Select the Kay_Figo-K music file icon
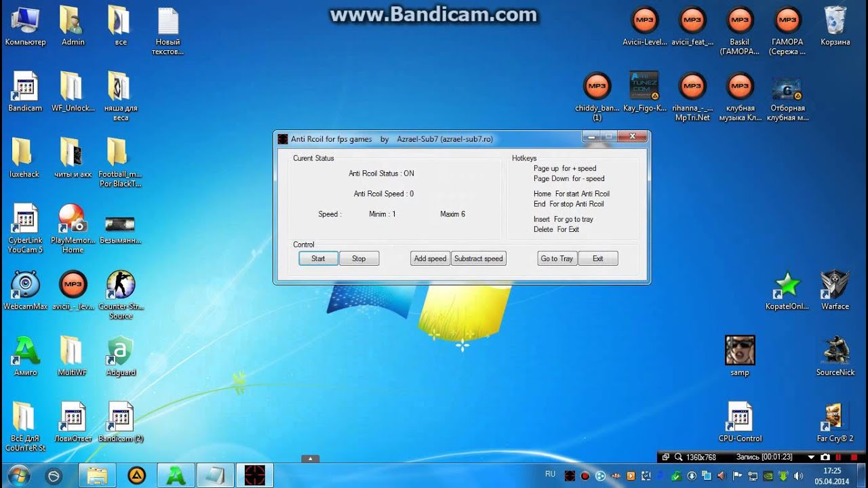 [x=644, y=93]
